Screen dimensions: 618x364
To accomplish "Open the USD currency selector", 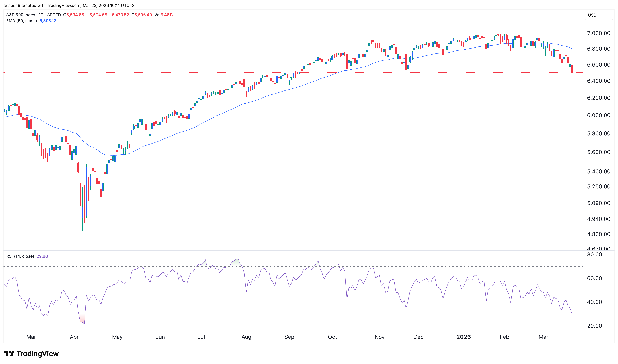I will (592, 15).
